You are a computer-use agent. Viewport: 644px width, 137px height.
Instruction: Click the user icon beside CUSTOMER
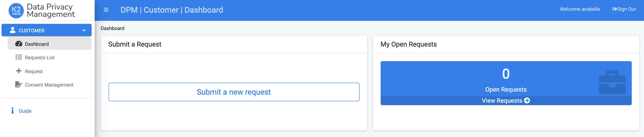(x=13, y=30)
